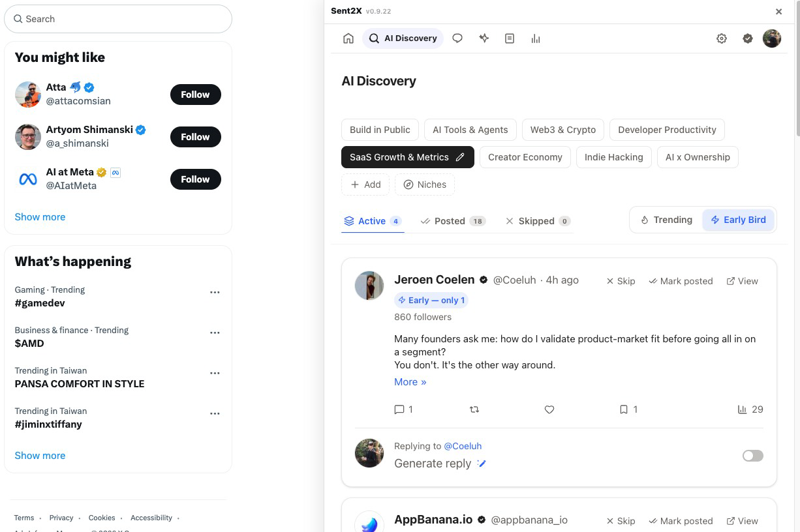Open the document notes icon in Sent2X toolbar
The height and width of the screenshot is (532, 800).
pos(510,38)
